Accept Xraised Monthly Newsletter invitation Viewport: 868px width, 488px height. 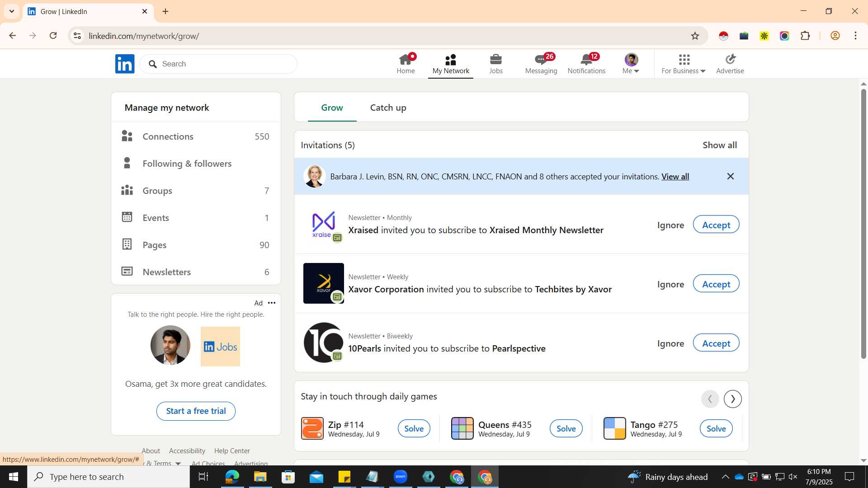[x=716, y=225]
